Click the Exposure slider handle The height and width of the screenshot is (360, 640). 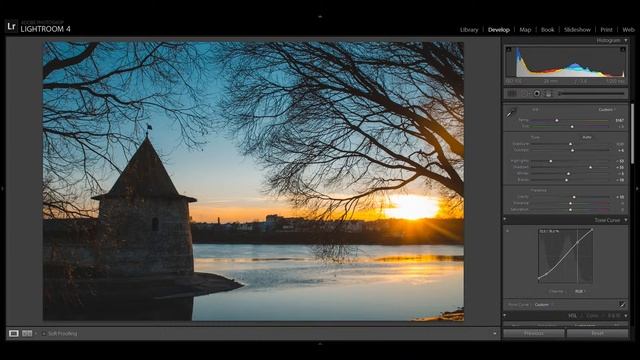pos(570,144)
